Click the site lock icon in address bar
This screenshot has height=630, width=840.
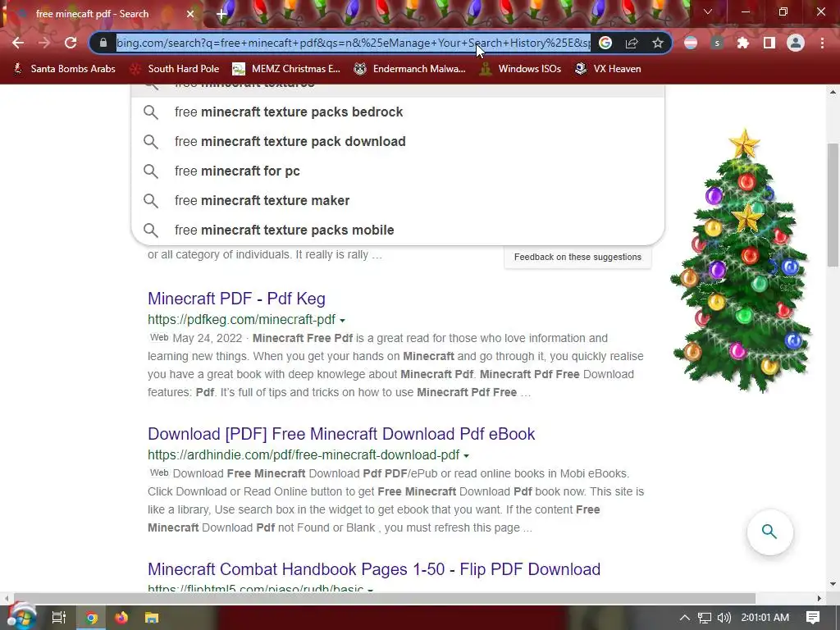tap(103, 43)
